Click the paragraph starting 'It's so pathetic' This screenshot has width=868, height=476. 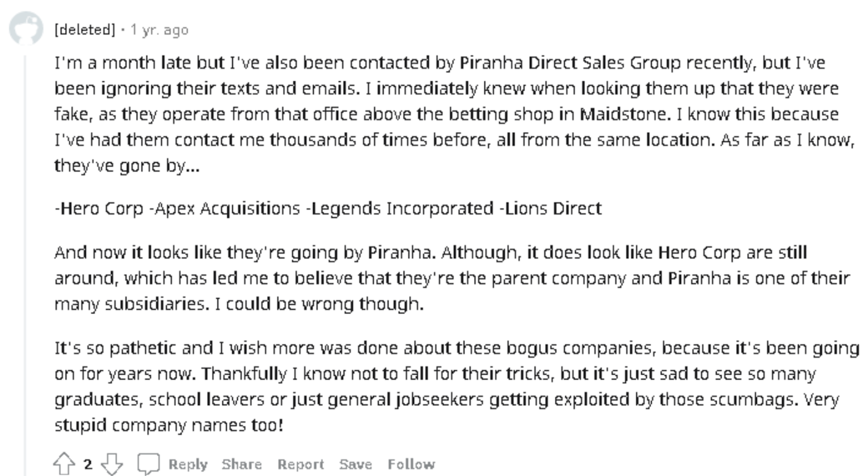coord(434,386)
